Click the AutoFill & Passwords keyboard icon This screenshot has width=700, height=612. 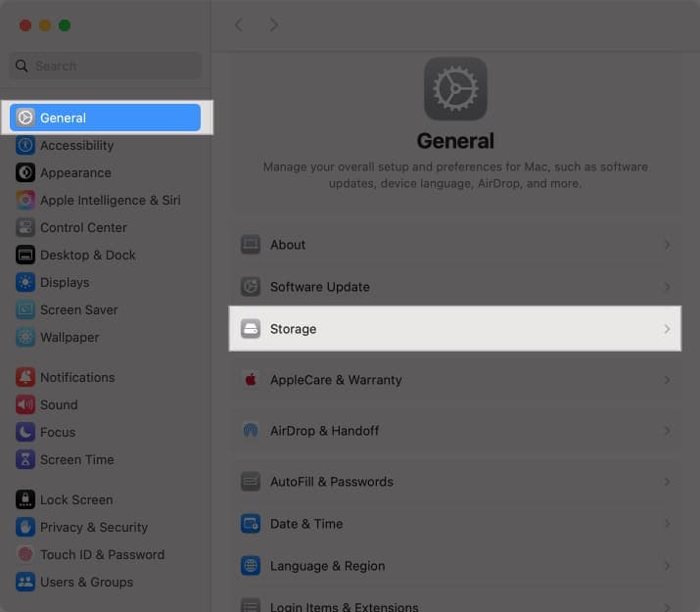251,482
